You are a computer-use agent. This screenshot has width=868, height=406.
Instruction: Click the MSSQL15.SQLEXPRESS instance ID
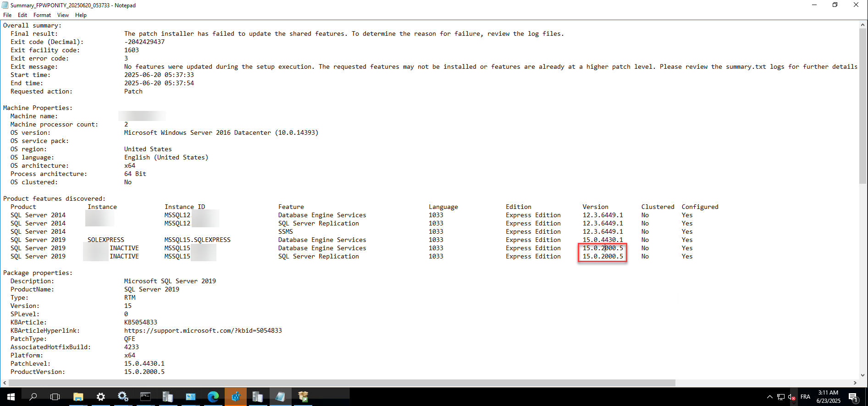coord(198,240)
